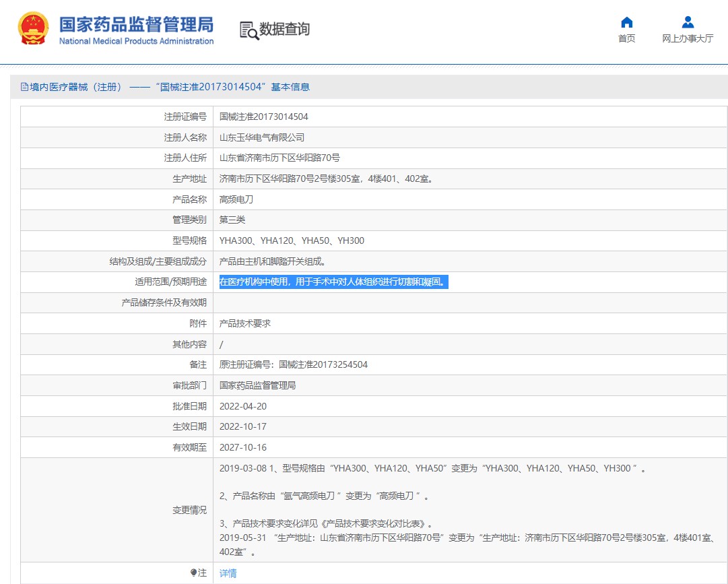Click the expiry date 2027-10-16
728x584 pixels.
click(243, 447)
